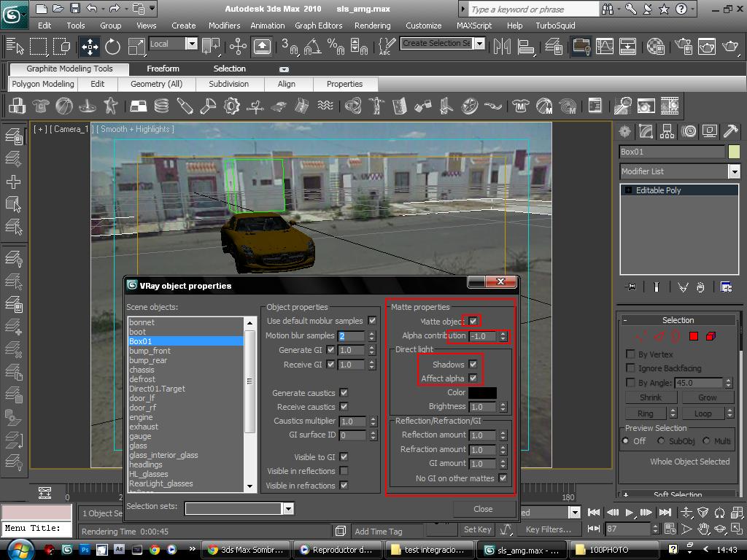Viewport: 747px width, 560px height.
Task: Click the Set Key button
Action: point(477,529)
